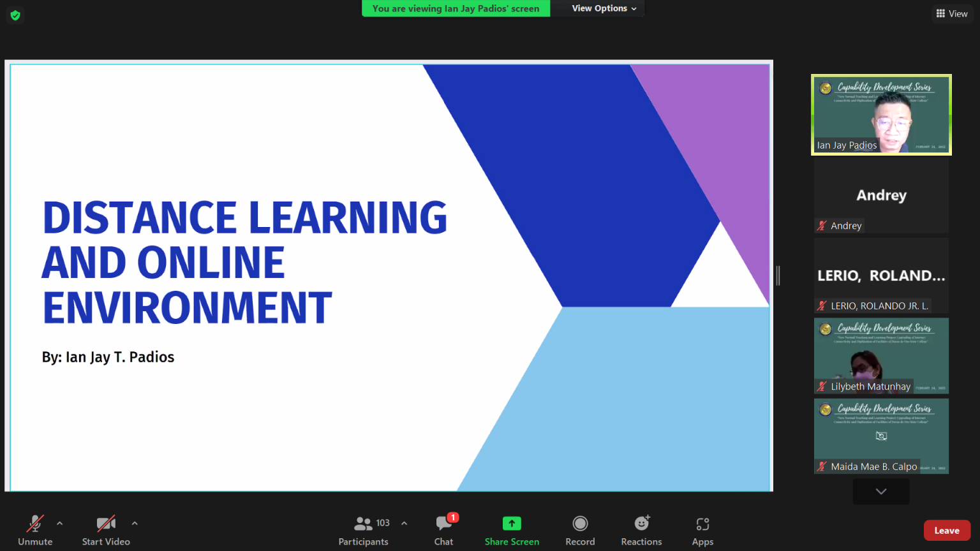The width and height of the screenshot is (980, 551).
Task: Open the Chat panel with unread badge
Action: [x=444, y=524]
